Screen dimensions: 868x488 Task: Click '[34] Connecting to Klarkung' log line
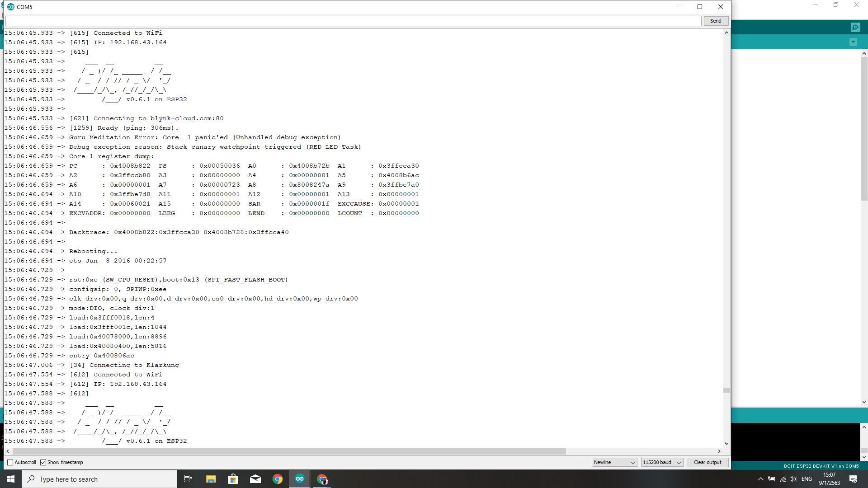click(124, 365)
